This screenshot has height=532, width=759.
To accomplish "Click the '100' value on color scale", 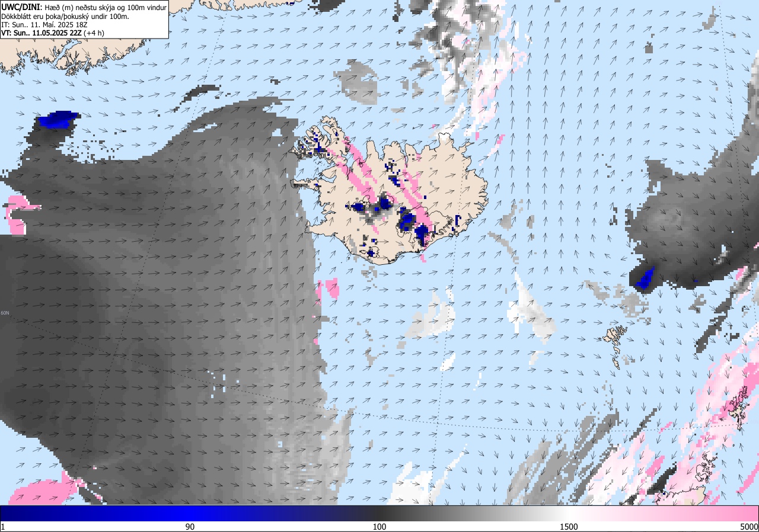I will [x=379, y=527].
